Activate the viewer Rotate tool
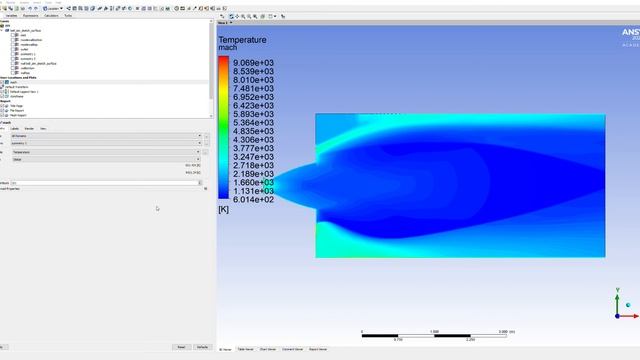640x360 pixels. click(231, 16)
